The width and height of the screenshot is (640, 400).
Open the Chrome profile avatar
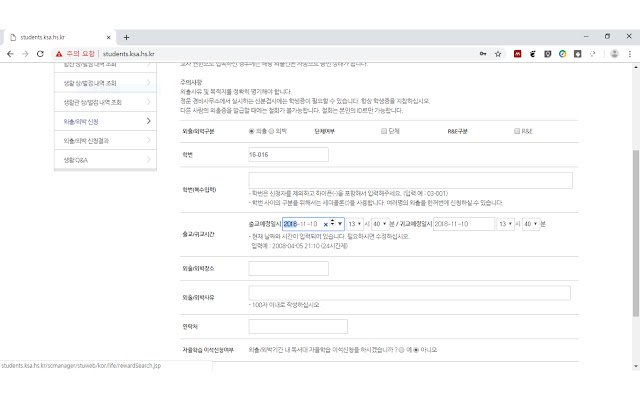(x=614, y=54)
